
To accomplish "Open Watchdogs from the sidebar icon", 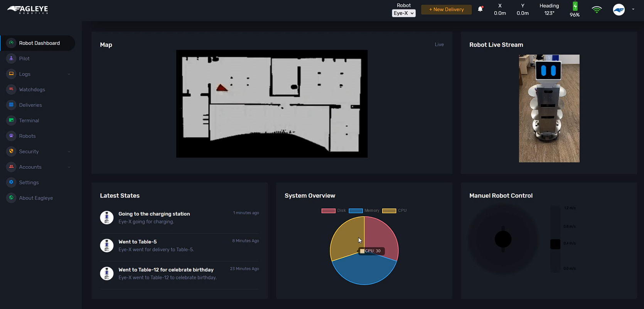I will click(x=11, y=89).
